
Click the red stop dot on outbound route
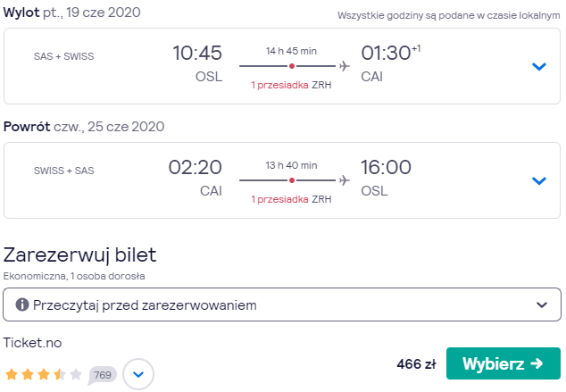point(292,66)
